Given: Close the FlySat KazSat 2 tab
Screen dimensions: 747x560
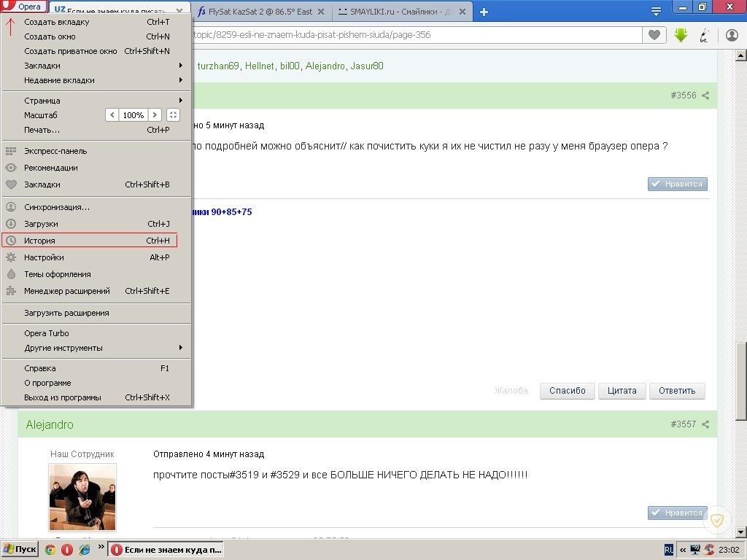Looking at the screenshot, I should (x=321, y=12).
